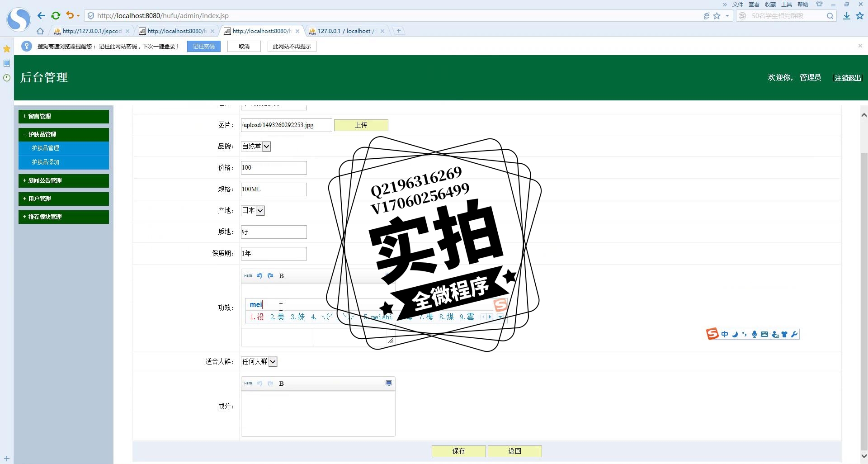The image size is (868, 464).
Task: Expand the 新闻公告管理 sidebar section
Action: coord(64,180)
